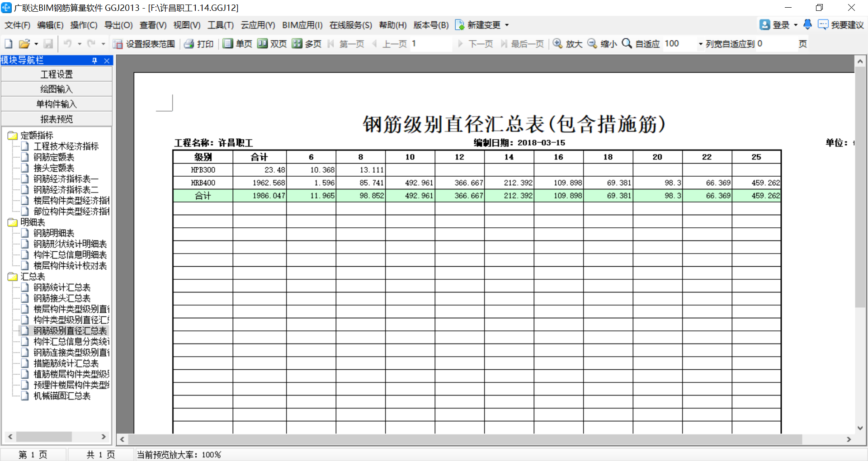Open the Undo history dropdown arrow
The height and width of the screenshot is (461, 868).
80,44
